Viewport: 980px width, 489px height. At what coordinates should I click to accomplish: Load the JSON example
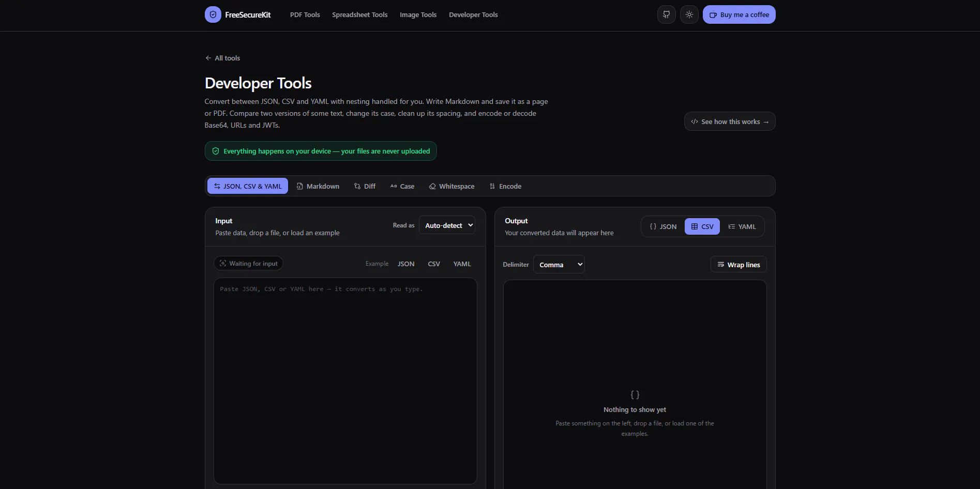[x=406, y=264]
